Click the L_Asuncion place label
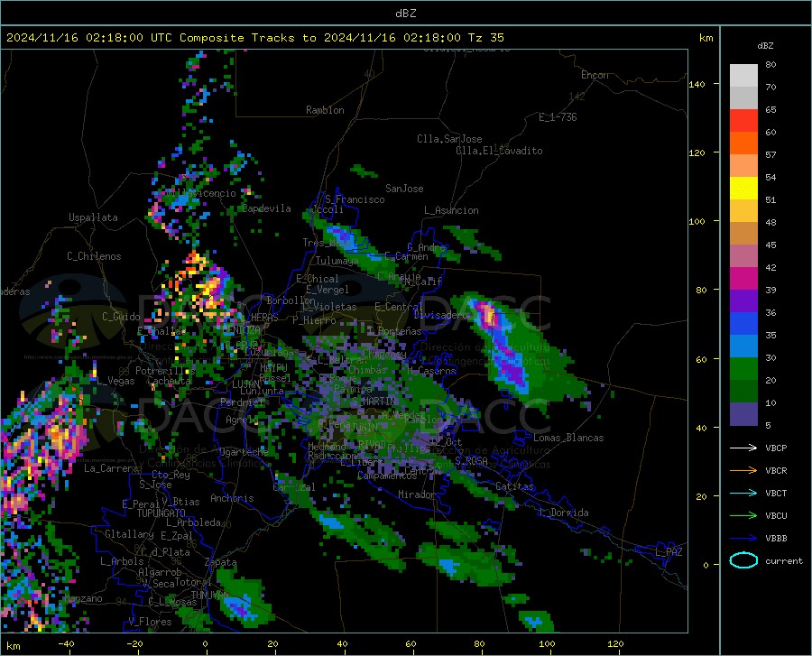This screenshot has height=656, width=812. coord(451,210)
